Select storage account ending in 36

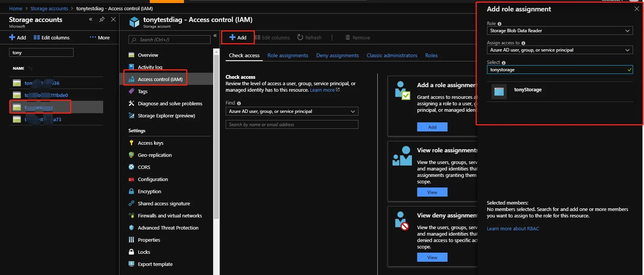pyautogui.click(x=56, y=83)
